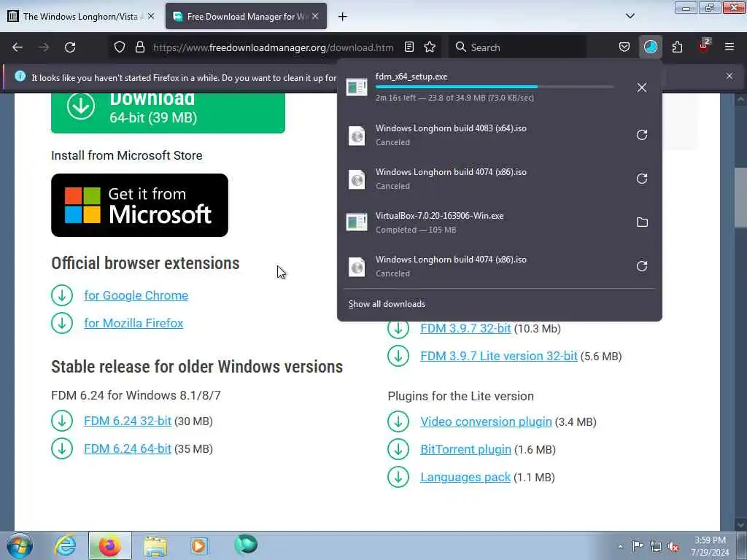Viewport: 747px width, 560px height.
Task: Reload the current page
Action: tap(70, 47)
